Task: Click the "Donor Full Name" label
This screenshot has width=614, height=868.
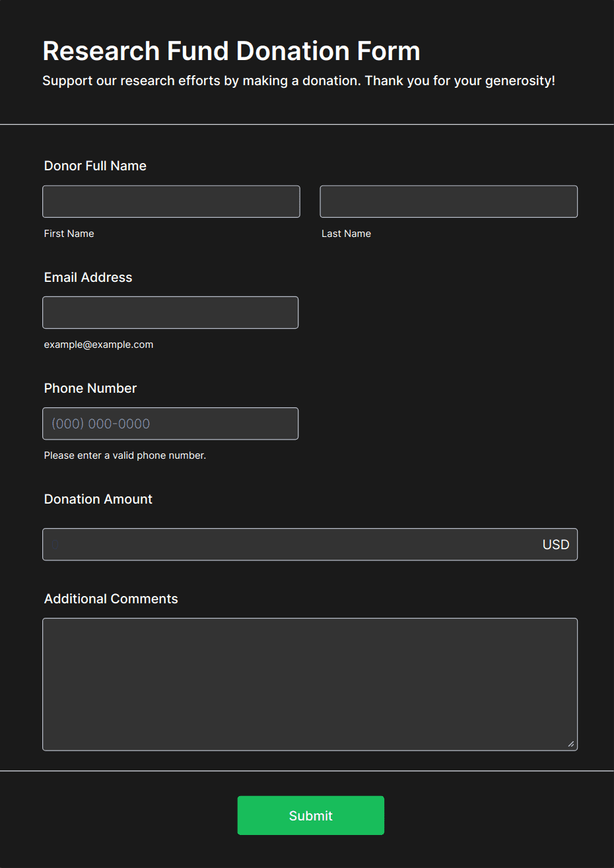Action: (95, 166)
